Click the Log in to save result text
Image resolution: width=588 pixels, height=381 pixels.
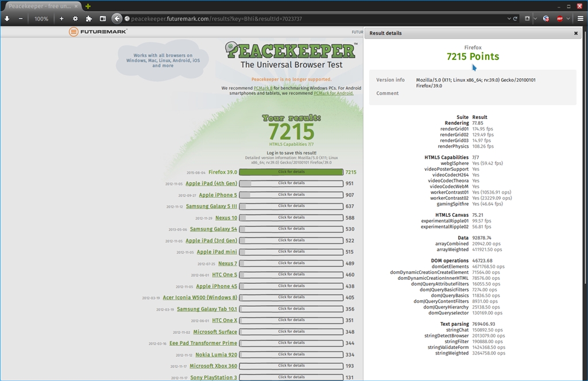click(x=291, y=153)
